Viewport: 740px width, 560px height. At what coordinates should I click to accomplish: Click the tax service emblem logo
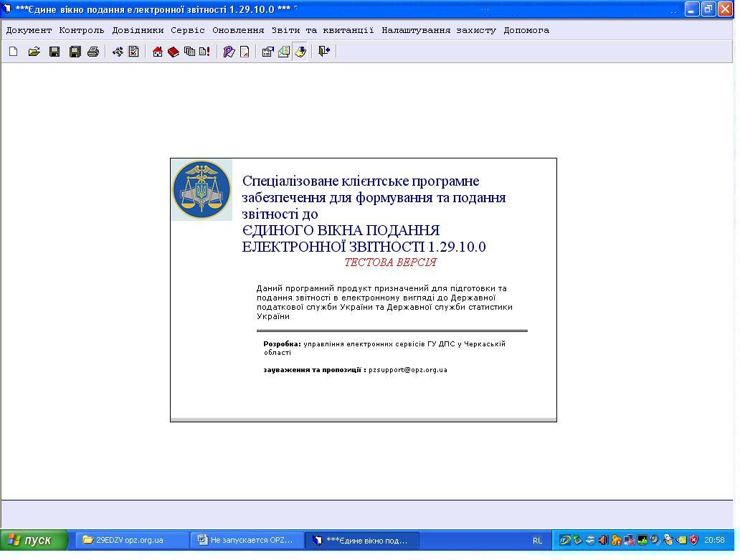[201, 190]
